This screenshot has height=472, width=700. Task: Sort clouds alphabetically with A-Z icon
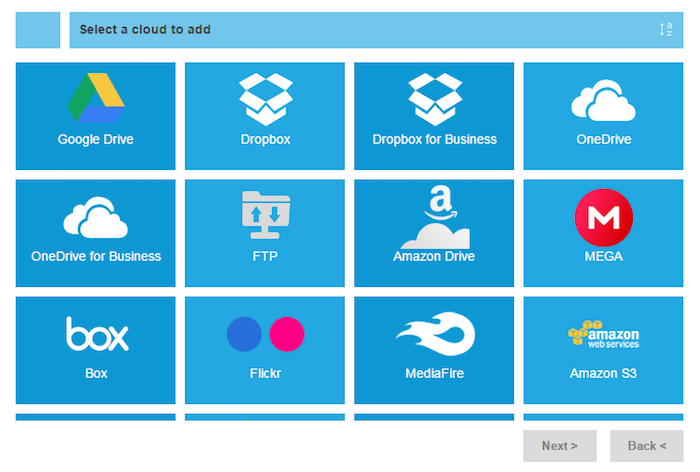pyautogui.click(x=665, y=30)
